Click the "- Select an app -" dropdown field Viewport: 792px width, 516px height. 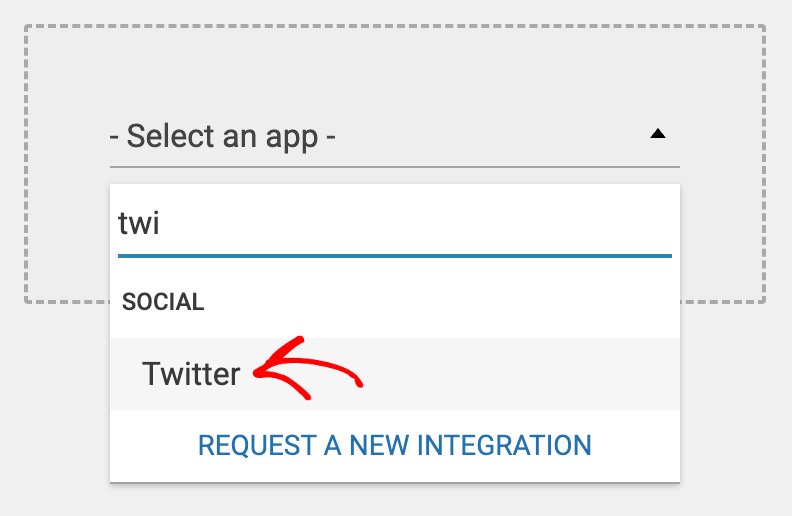tap(394, 136)
